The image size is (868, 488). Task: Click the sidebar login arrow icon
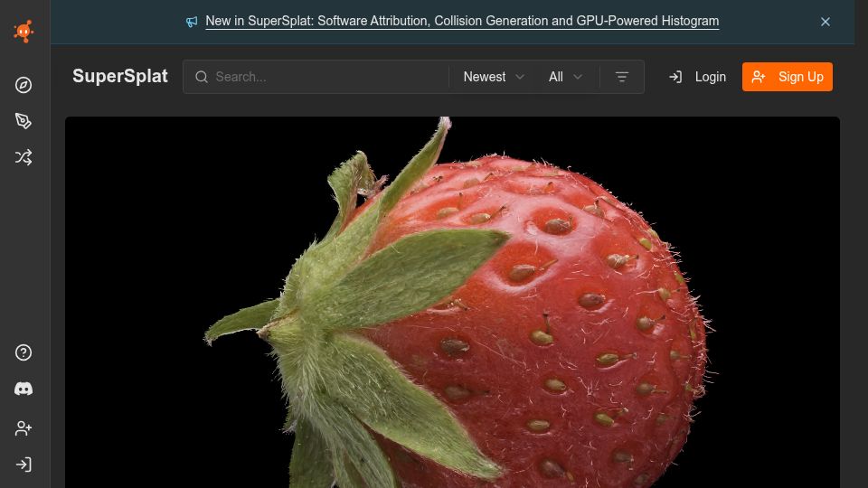coord(24,465)
